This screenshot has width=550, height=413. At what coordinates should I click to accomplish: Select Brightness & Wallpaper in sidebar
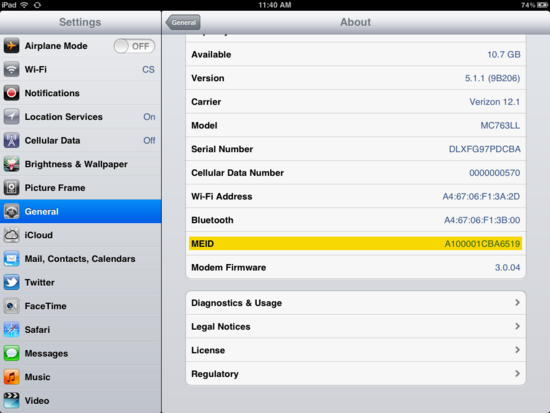pos(81,164)
